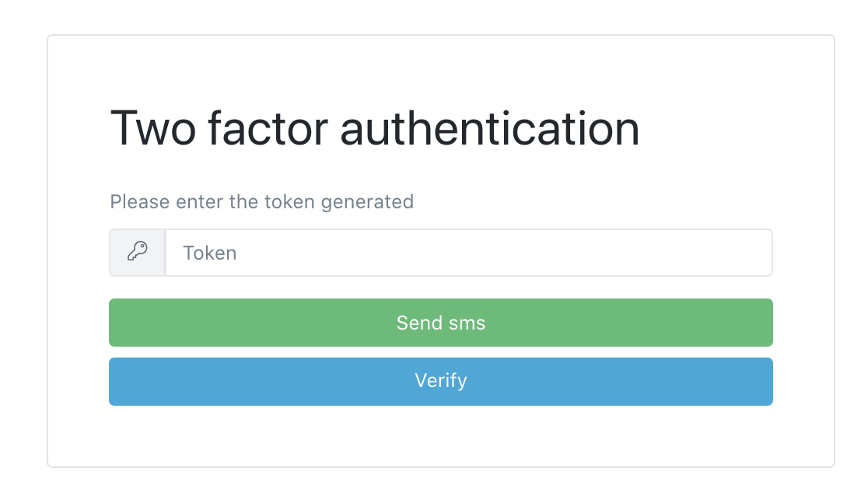Screen dimensions: 868x485
Task: Click the blue Verify button
Action: [x=440, y=382]
